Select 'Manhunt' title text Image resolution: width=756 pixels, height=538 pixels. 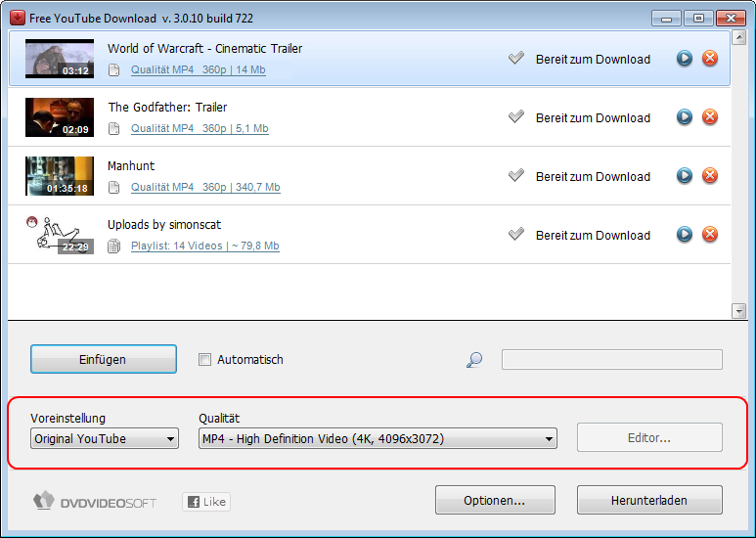click(131, 166)
